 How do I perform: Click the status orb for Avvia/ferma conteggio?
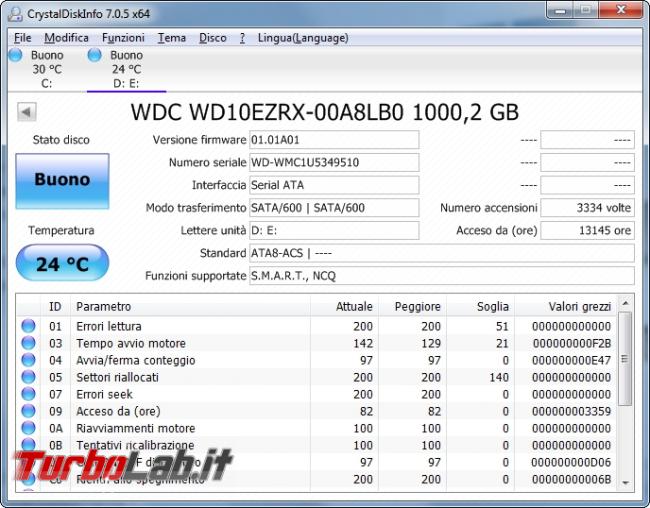pyautogui.click(x=28, y=360)
